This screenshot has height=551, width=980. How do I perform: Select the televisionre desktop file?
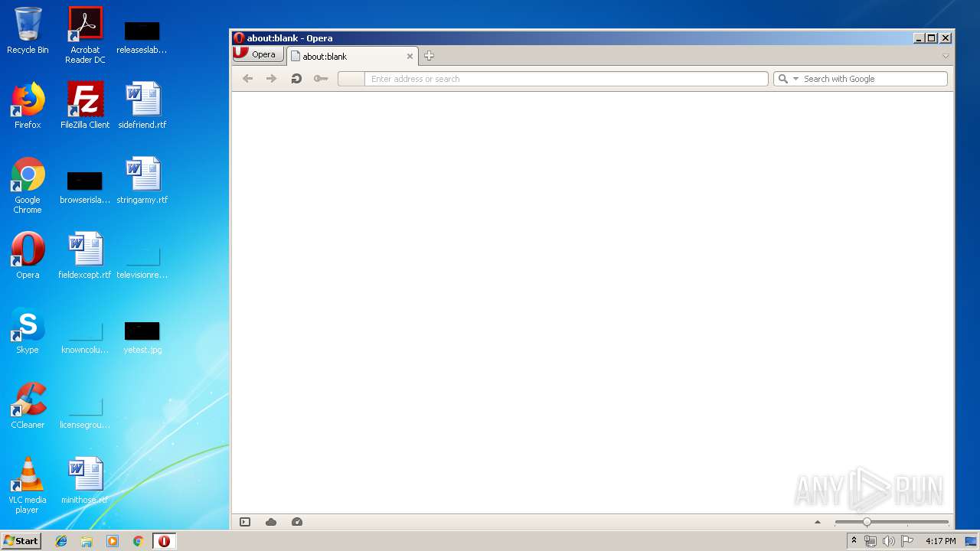(x=142, y=262)
